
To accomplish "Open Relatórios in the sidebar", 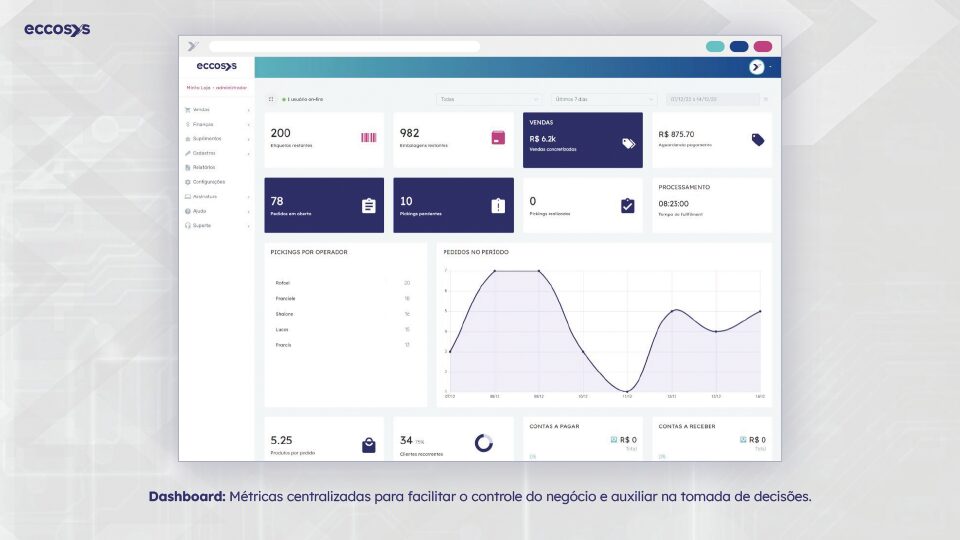I will click(x=203, y=167).
